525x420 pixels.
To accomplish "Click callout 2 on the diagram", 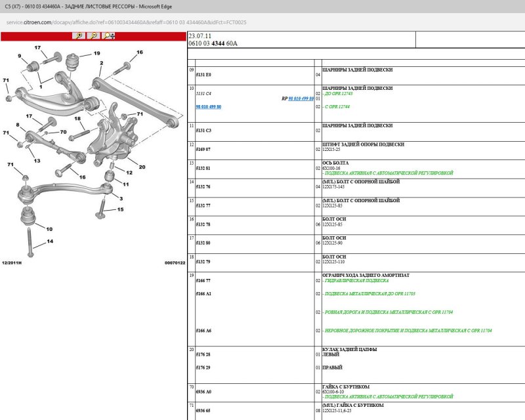I will (102, 62).
